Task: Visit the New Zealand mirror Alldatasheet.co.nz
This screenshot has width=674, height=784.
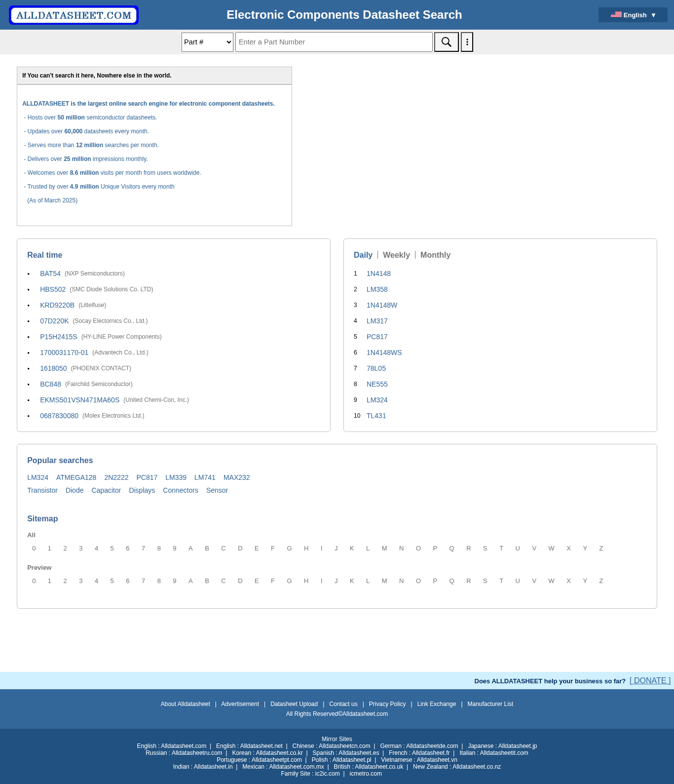Action: 457,767
